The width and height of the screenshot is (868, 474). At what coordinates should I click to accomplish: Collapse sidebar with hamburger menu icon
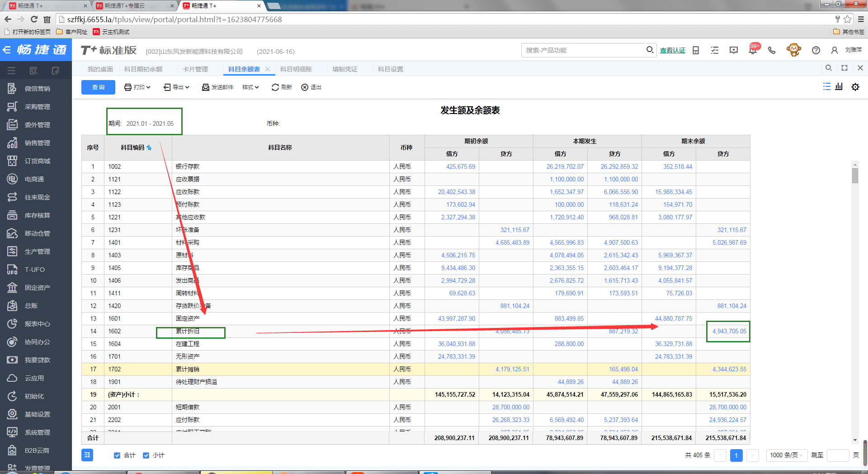pyautogui.click(x=11, y=71)
